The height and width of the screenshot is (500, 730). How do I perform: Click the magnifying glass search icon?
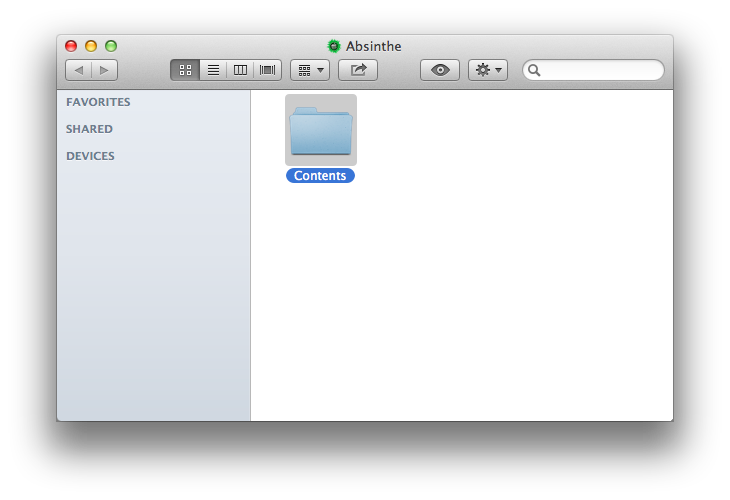click(x=534, y=70)
